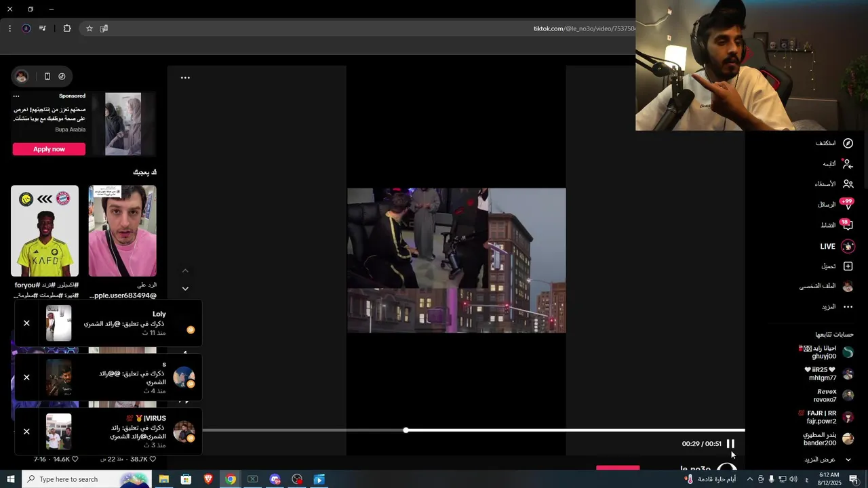This screenshot has height=488, width=868.
Task: Open the Profile avatar entry in sidebar
Action: point(848,286)
